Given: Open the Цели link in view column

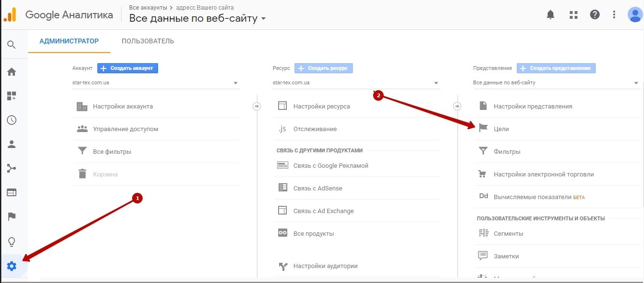Looking at the screenshot, I should [501, 129].
